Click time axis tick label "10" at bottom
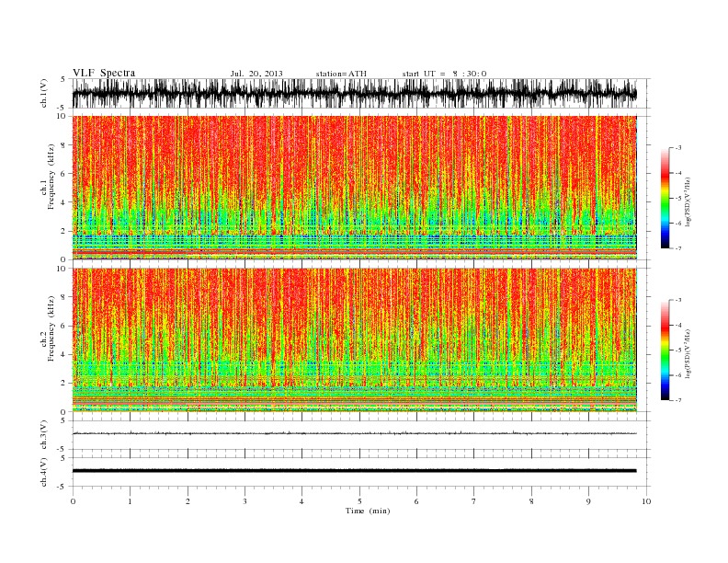This screenshot has width=728, height=563. tap(646, 501)
